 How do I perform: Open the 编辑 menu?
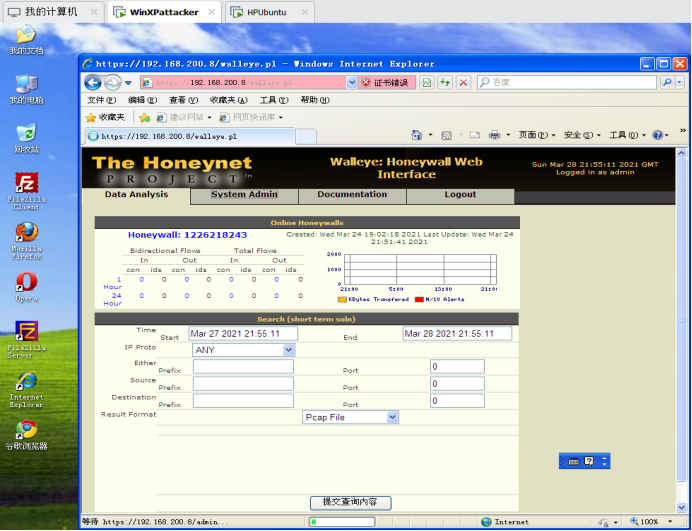pyautogui.click(x=142, y=100)
